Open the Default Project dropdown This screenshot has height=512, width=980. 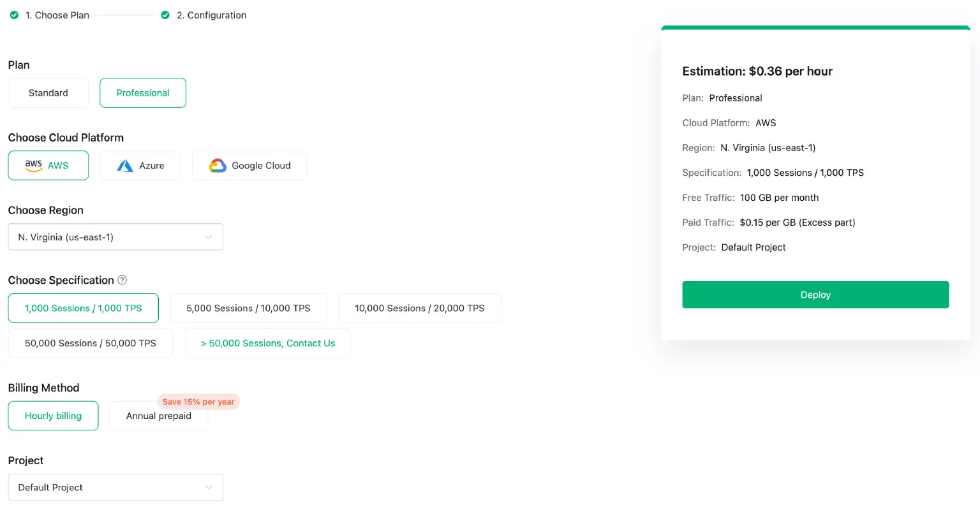point(115,487)
